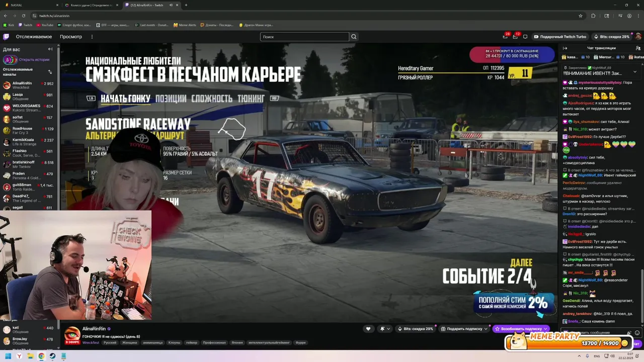The height and width of the screenshot is (362, 644).
Task: Click Bits: скидка 29% in header
Action: pyautogui.click(x=611, y=37)
